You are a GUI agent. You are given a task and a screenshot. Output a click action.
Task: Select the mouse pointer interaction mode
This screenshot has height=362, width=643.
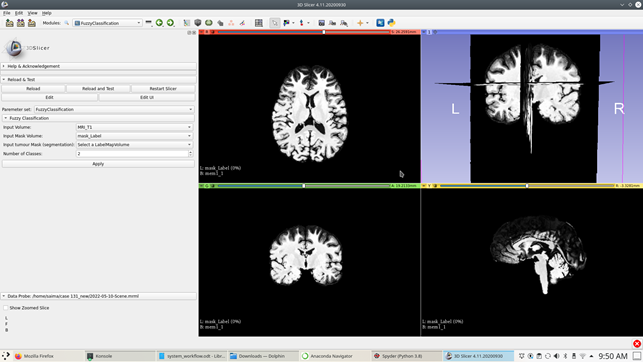[x=275, y=23]
